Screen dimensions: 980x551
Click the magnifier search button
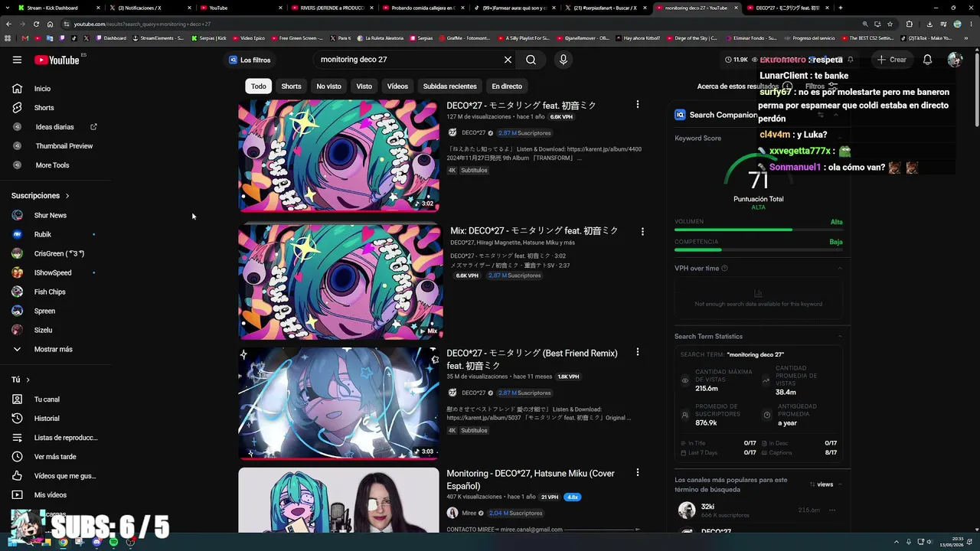pyautogui.click(x=531, y=60)
